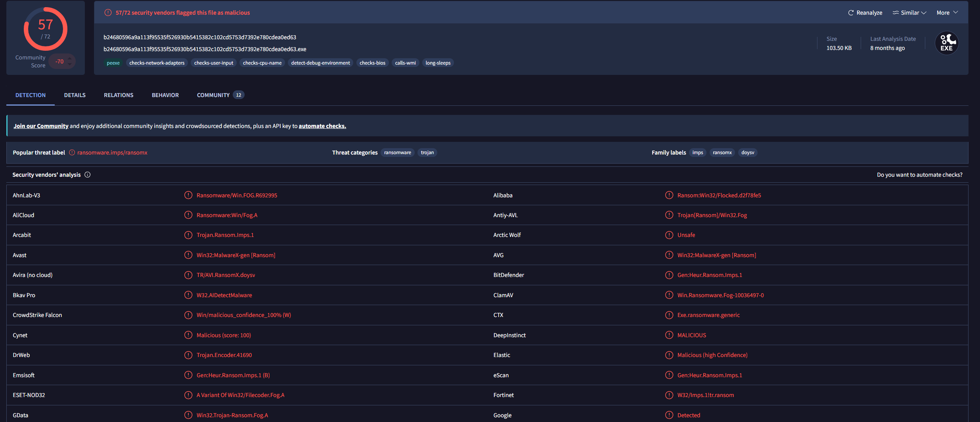Image resolution: width=980 pixels, height=422 pixels.
Task: Click the checks-user-input tag
Action: pyautogui.click(x=214, y=63)
